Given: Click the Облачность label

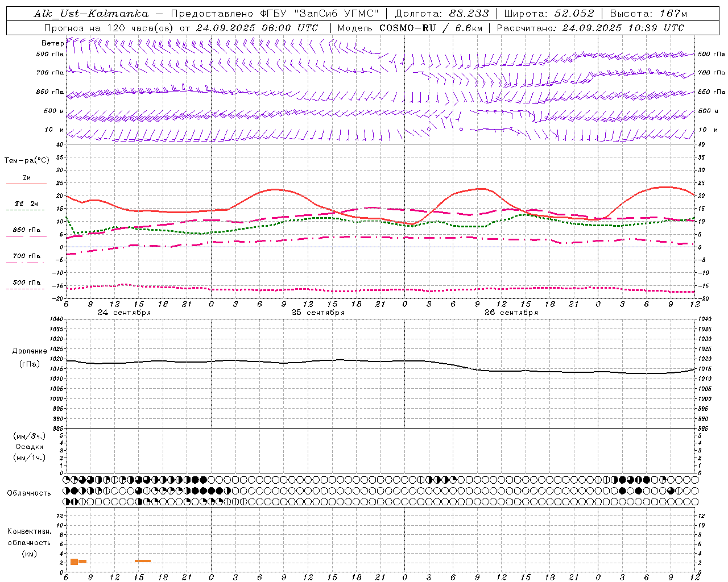Looking at the screenshot, I should 29,493.
